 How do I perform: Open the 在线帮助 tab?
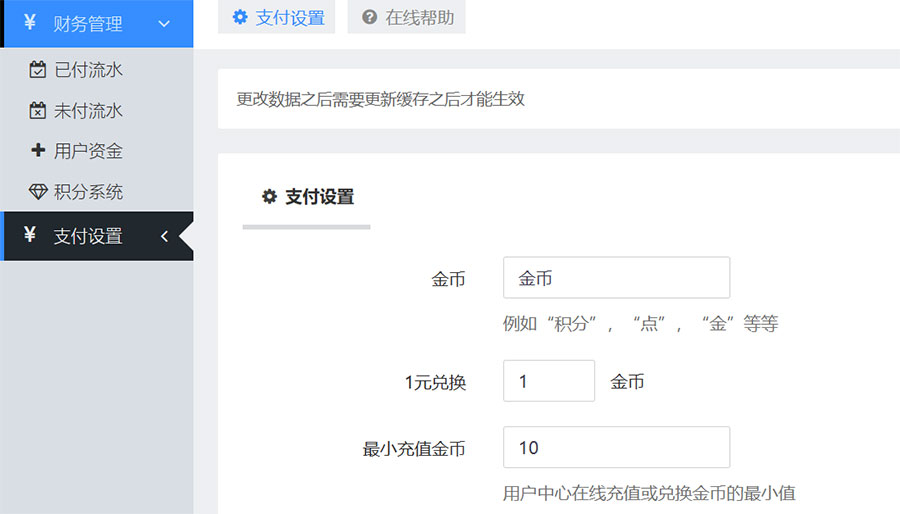(406, 17)
